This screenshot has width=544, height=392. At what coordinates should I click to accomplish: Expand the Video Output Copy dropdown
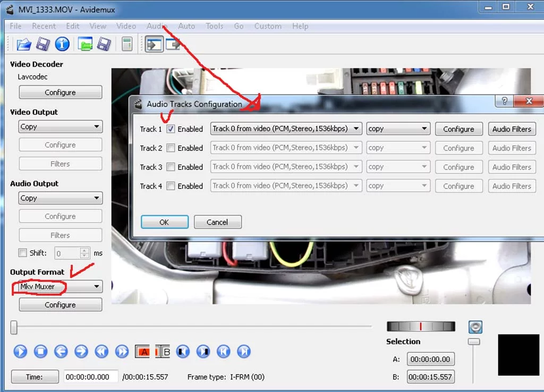point(60,127)
